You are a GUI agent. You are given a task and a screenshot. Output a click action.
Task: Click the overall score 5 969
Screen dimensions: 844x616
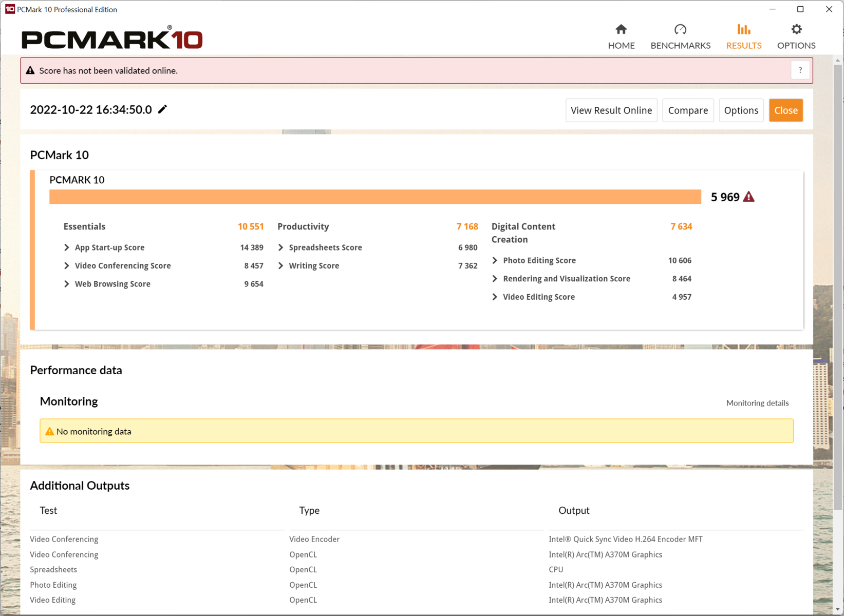(x=725, y=197)
